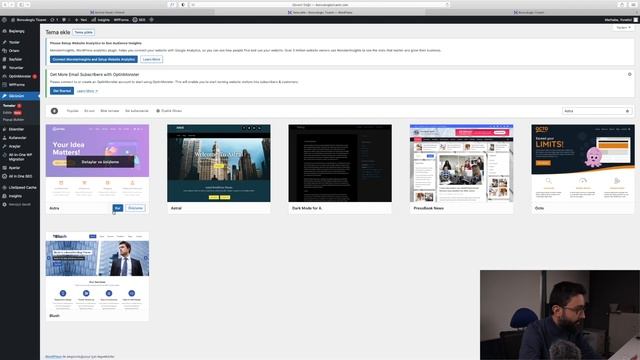Select the Popüler themes filter tab
Viewport: 640px width, 360px height.
point(72,111)
